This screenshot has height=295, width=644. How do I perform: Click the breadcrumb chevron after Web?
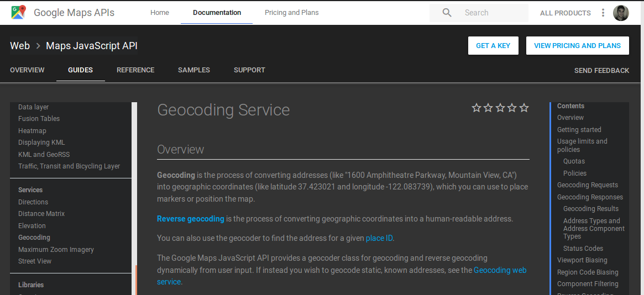coord(38,46)
